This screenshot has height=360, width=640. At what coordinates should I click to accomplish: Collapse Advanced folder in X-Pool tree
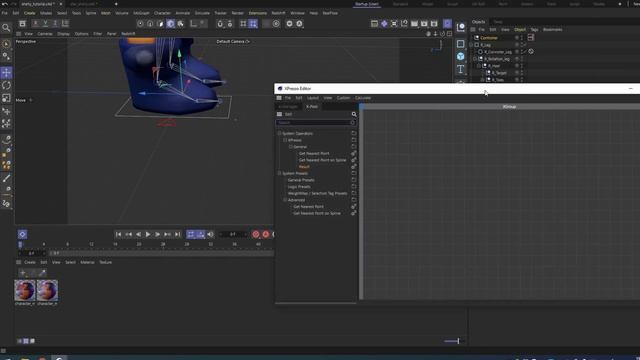tap(285, 200)
